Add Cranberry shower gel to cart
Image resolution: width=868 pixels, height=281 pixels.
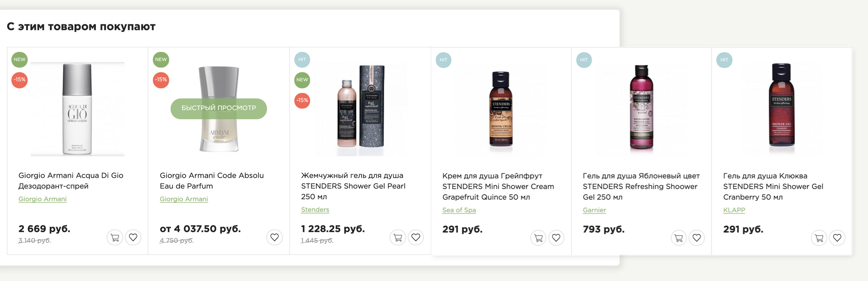[x=819, y=238]
